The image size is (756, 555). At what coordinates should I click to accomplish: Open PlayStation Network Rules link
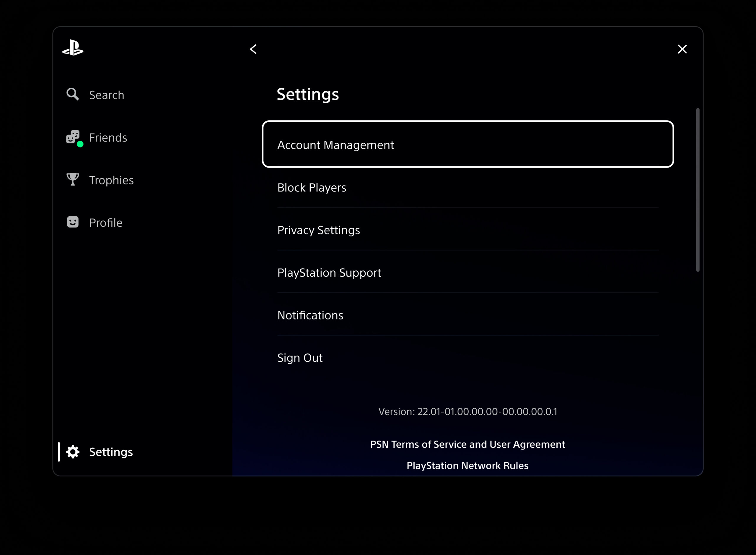pos(468,466)
